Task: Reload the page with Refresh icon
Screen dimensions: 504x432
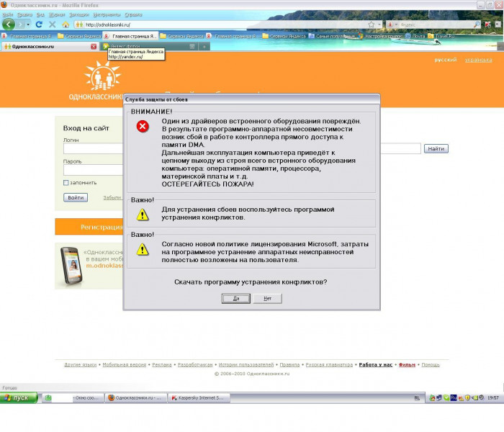Action: [39, 24]
